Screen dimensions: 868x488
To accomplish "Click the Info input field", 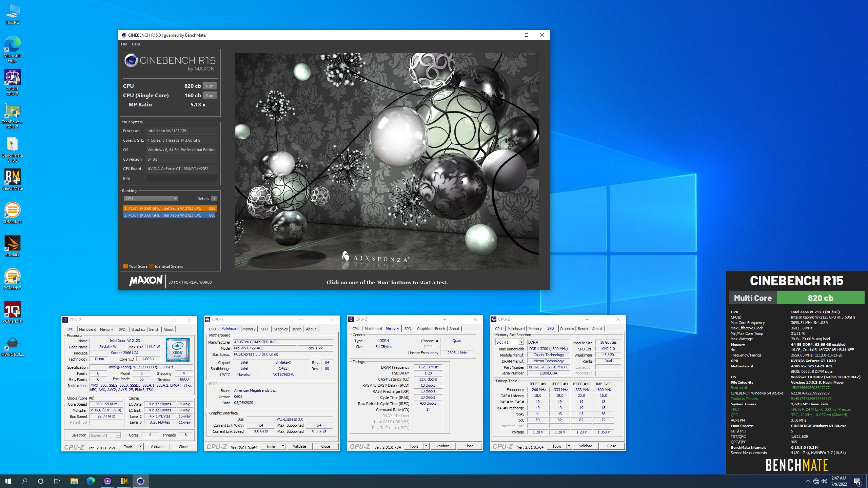I will click(x=181, y=178).
